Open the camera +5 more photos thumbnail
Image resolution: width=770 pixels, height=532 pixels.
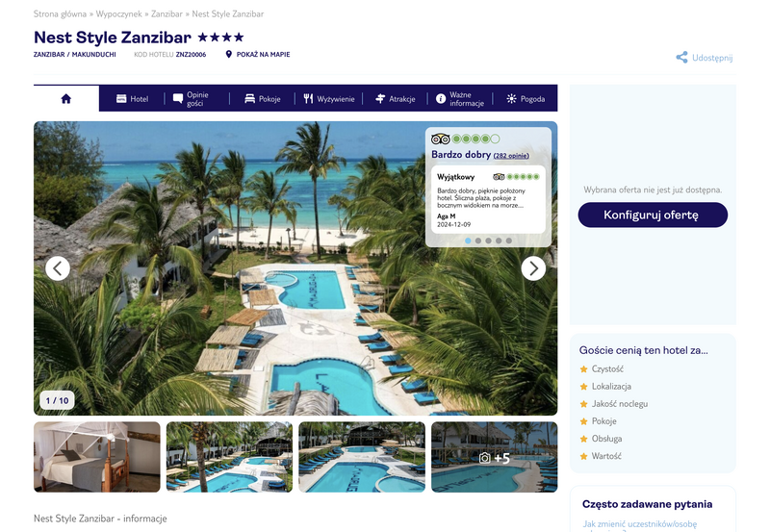tap(494, 457)
